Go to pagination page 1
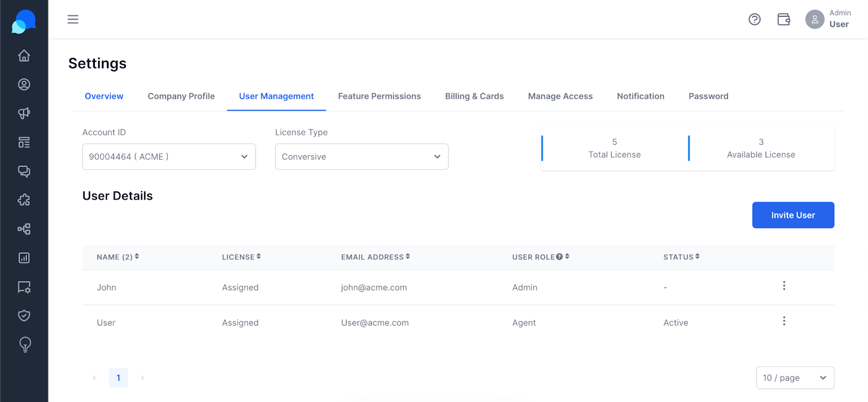868x402 pixels. tap(118, 378)
